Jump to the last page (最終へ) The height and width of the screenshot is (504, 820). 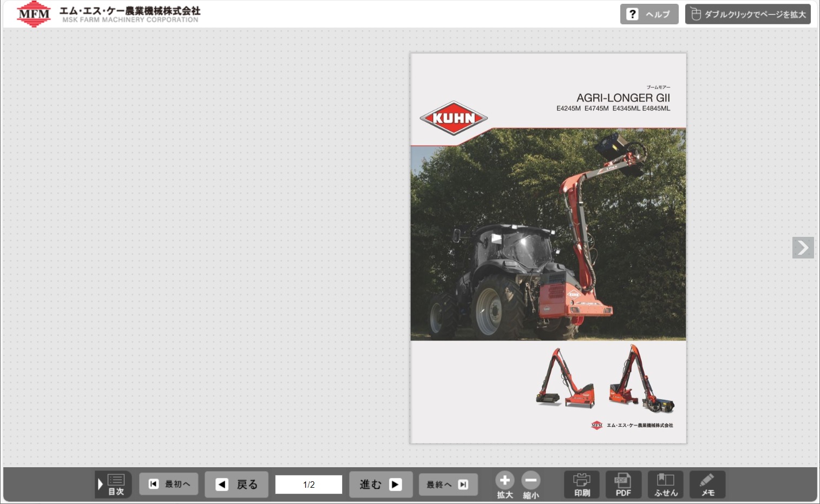[448, 485]
